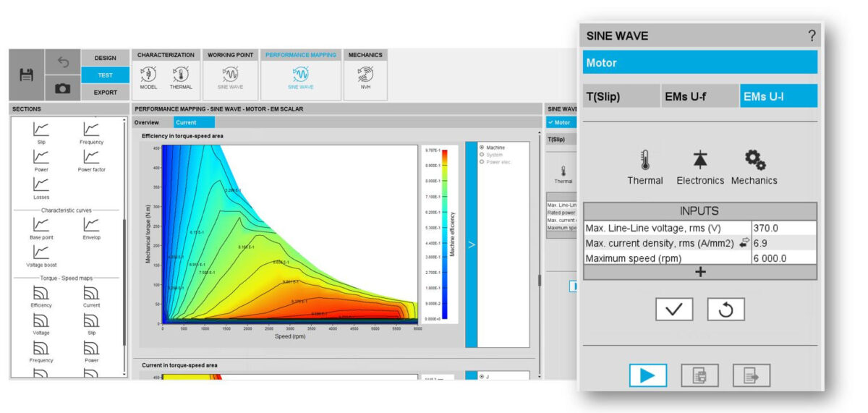Click the Max. Line-Line voltage field
The height and width of the screenshot is (413, 868).
pyautogui.click(x=783, y=228)
